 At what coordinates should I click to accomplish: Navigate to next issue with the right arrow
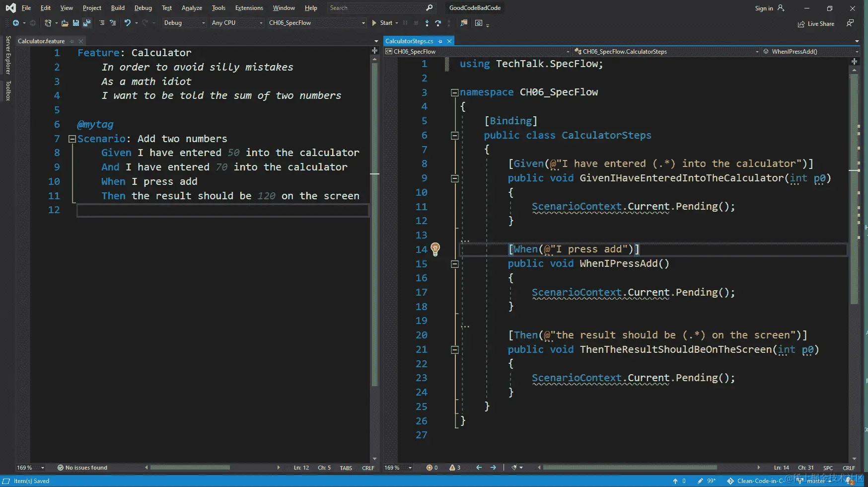[x=493, y=468]
